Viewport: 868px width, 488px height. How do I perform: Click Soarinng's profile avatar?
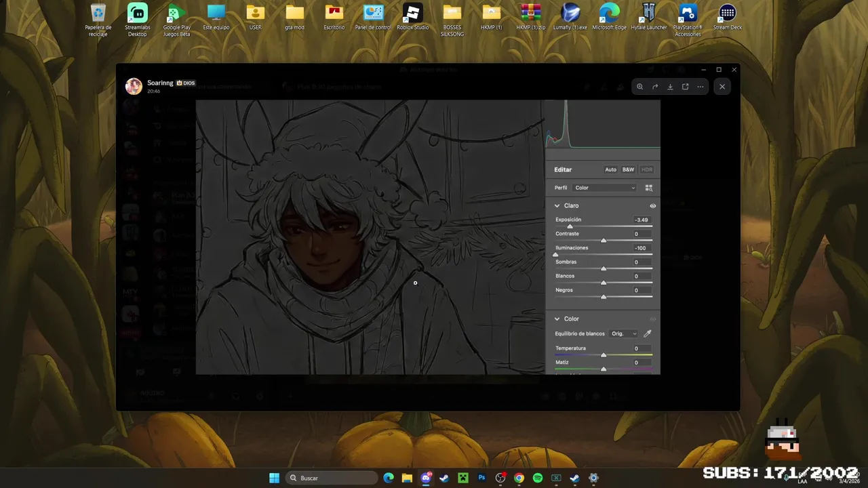point(134,86)
